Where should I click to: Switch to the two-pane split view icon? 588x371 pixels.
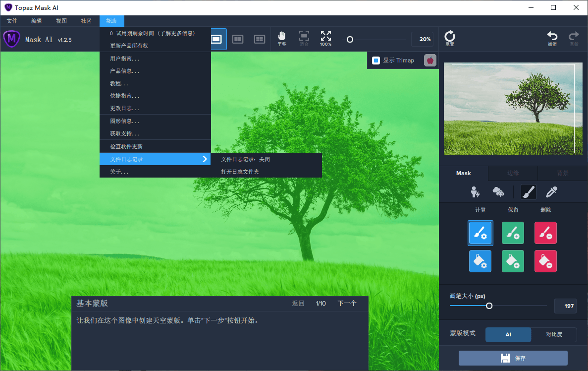click(238, 39)
